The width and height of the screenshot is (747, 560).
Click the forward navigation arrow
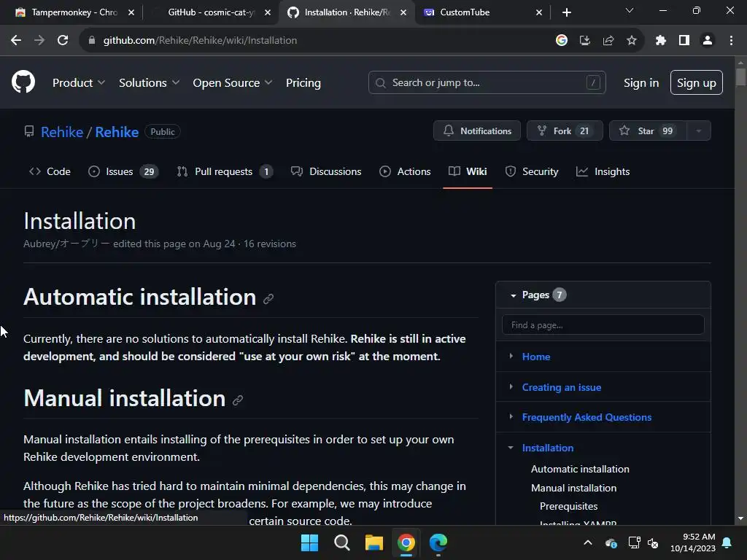coord(39,41)
